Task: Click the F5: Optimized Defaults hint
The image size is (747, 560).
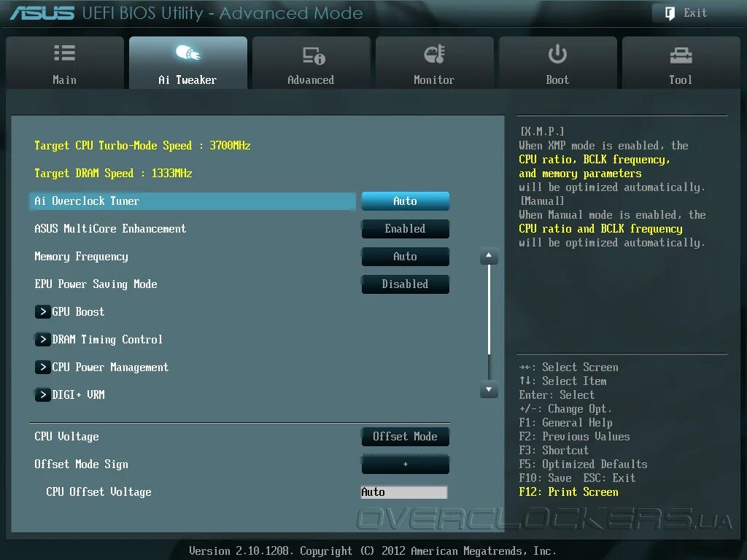Action: click(583, 464)
